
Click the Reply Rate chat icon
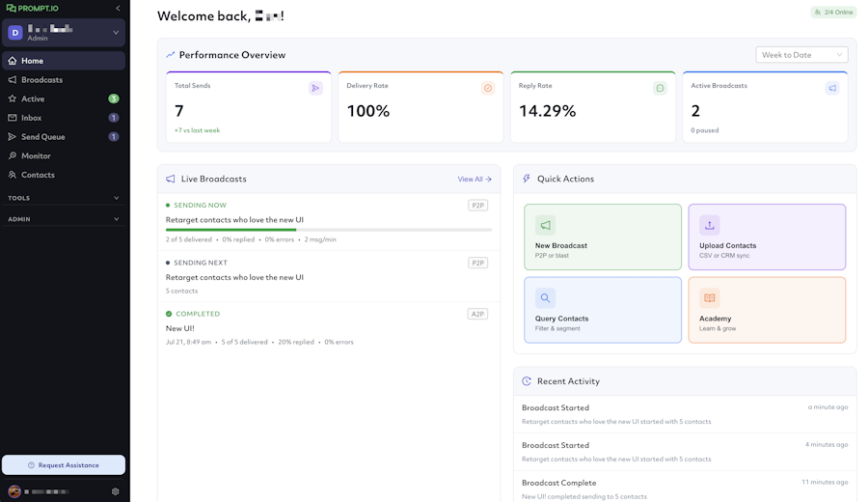[660, 88]
